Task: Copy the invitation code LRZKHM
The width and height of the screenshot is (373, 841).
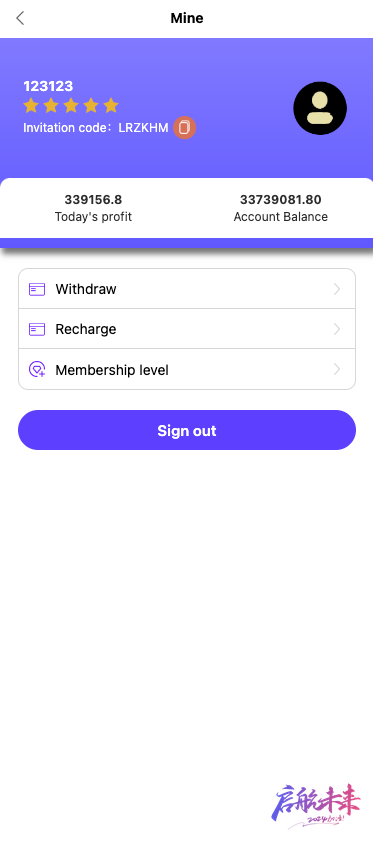Action: tap(185, 128)
